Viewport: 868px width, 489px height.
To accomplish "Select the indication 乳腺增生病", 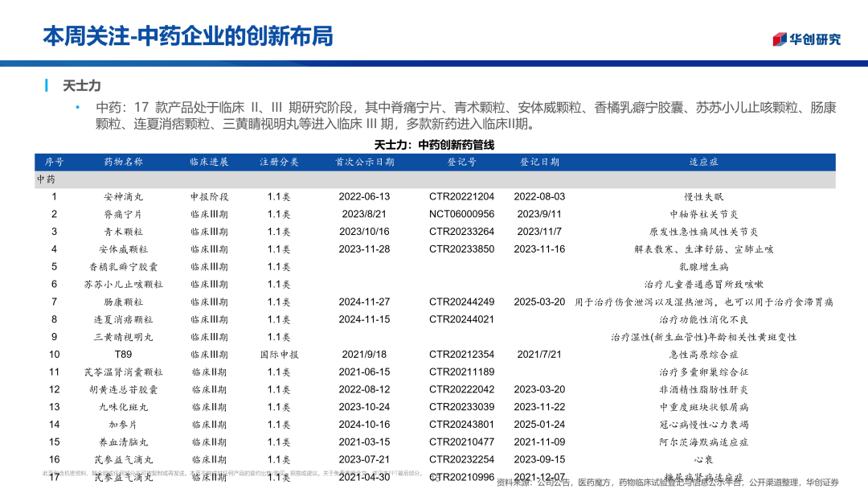I will tap(703, 267).
